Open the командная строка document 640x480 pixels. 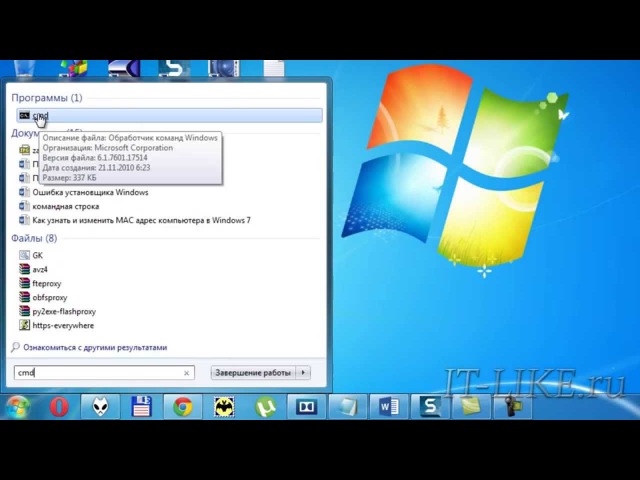pos(66,206)
